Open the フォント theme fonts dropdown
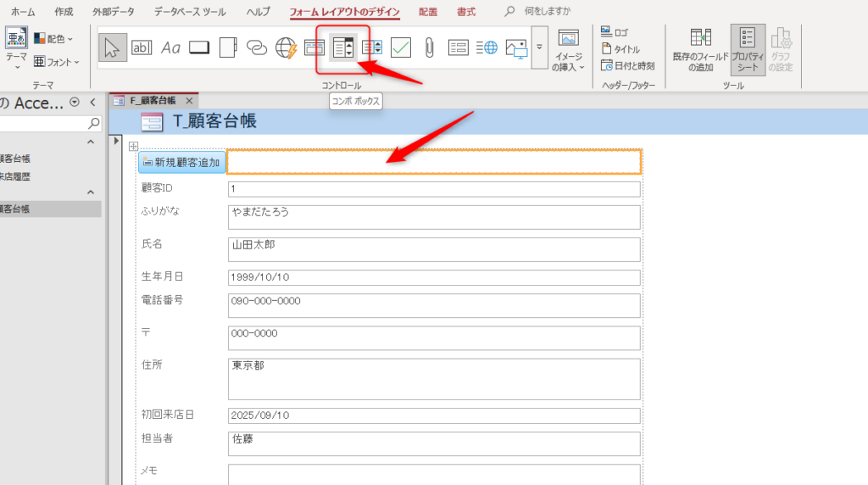 pos(56,62)
